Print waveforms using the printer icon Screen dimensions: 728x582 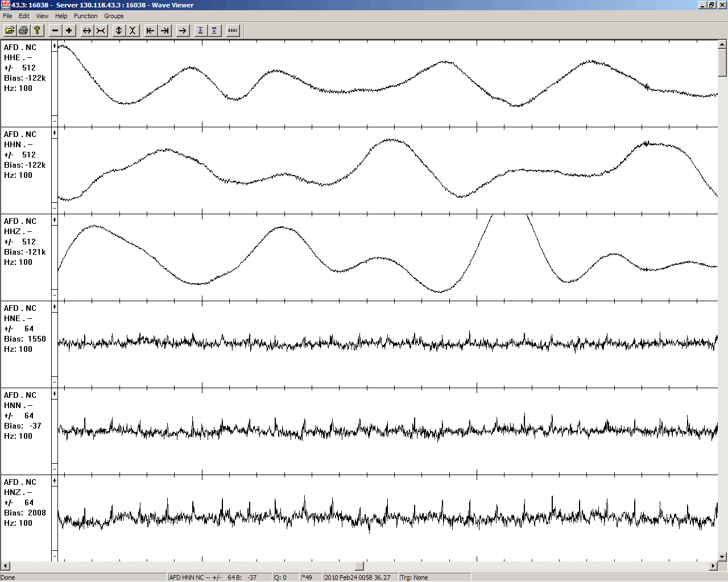(23, 30)
